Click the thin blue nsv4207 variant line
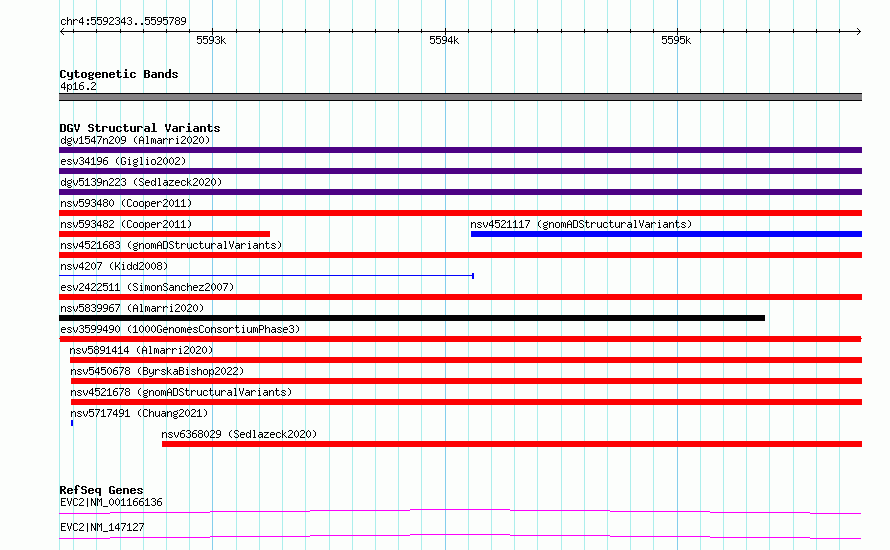The width and height of the screenshot is (890, 550). tap(266, 276)
